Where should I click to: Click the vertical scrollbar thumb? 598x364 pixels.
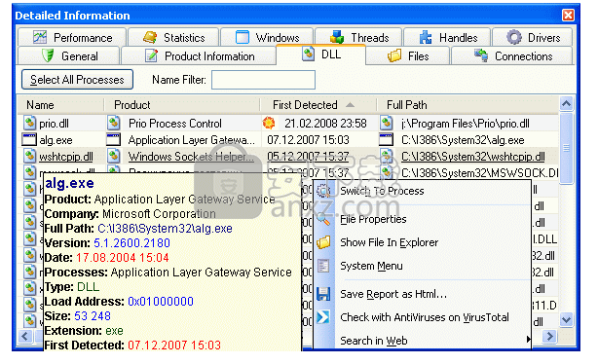[x=566, y=148]
